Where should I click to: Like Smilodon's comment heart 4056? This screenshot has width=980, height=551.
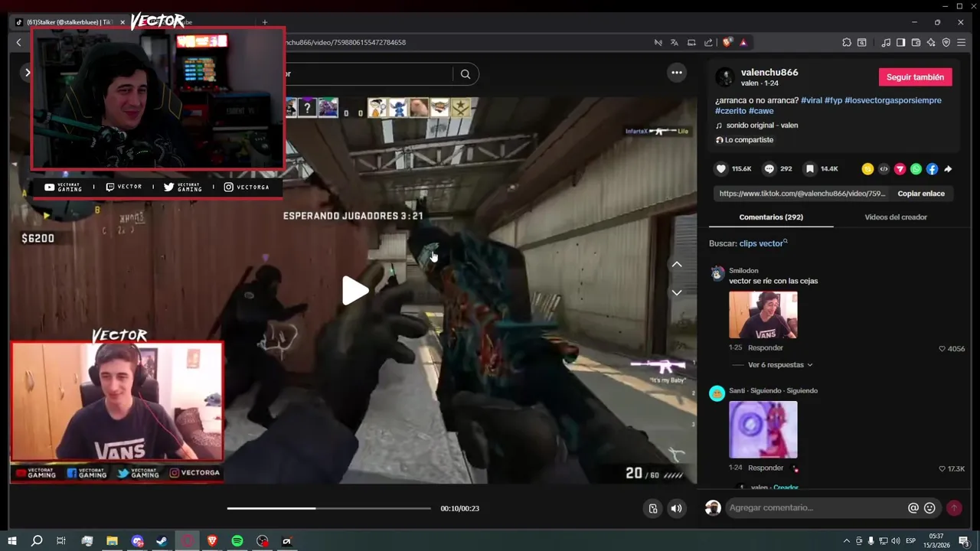[x=942, y=349]
